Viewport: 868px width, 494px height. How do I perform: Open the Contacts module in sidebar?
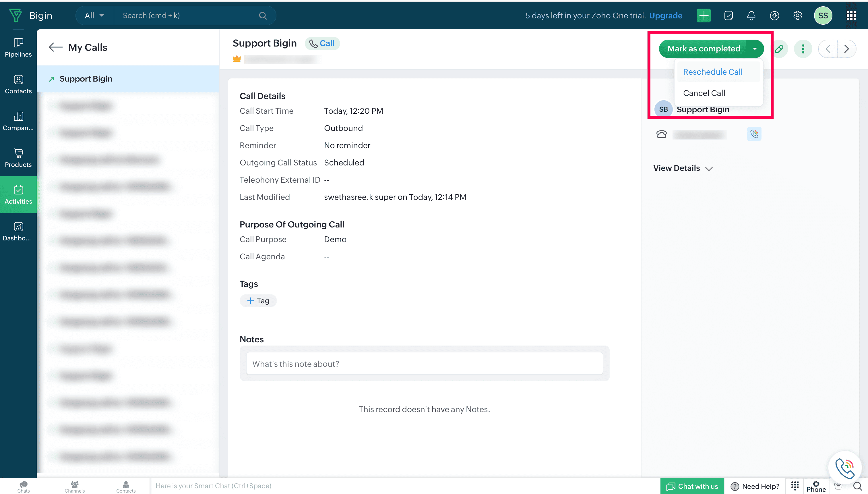coord(18,84)
